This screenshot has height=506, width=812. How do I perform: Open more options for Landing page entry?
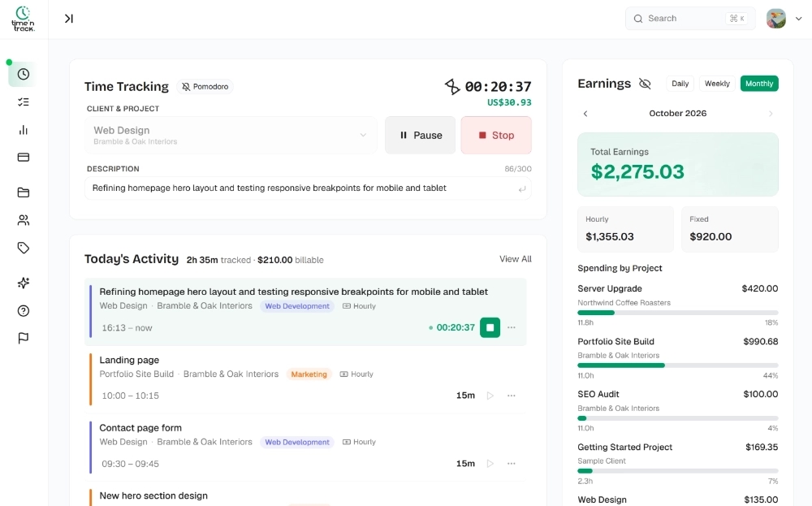click(511, 396)
